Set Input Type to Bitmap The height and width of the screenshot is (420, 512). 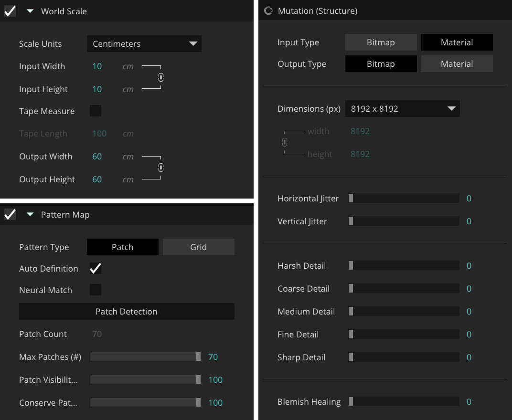tap(381, 42)
